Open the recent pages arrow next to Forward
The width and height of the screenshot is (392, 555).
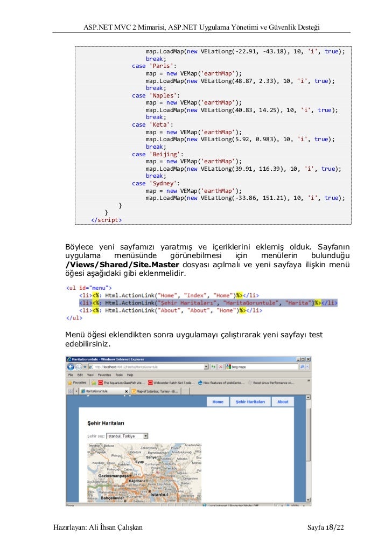pos(85,367)
